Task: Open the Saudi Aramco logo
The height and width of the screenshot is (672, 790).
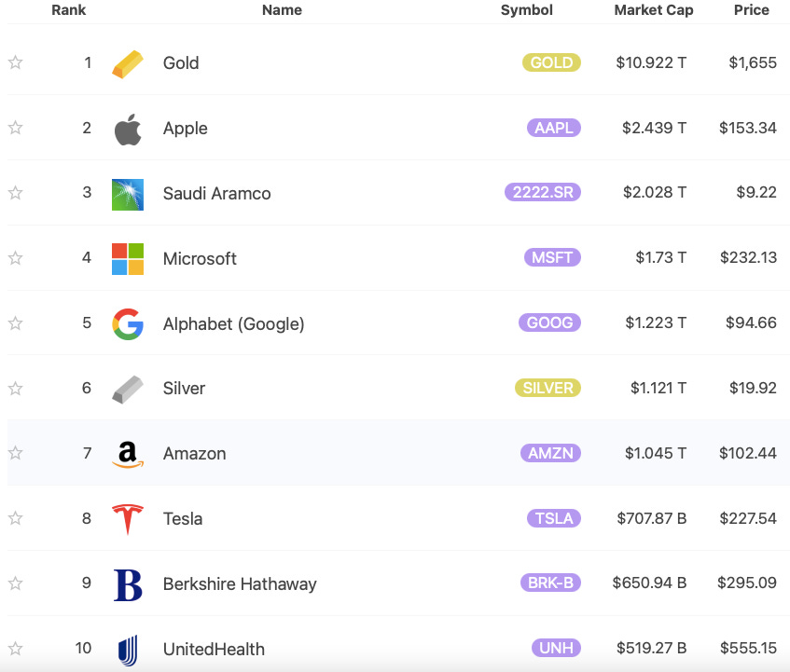Action: point(128,194)
